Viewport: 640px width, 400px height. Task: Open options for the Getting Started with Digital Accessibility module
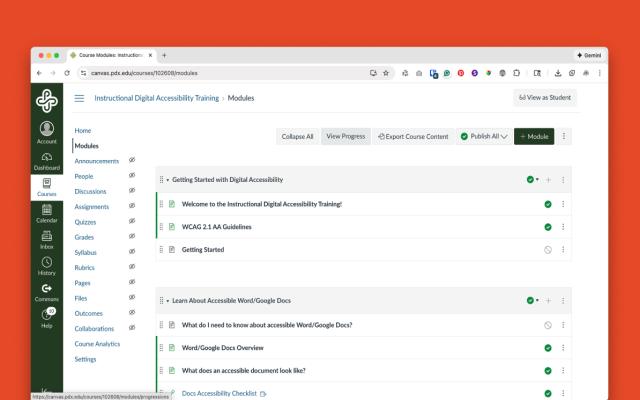coord(563,180)
